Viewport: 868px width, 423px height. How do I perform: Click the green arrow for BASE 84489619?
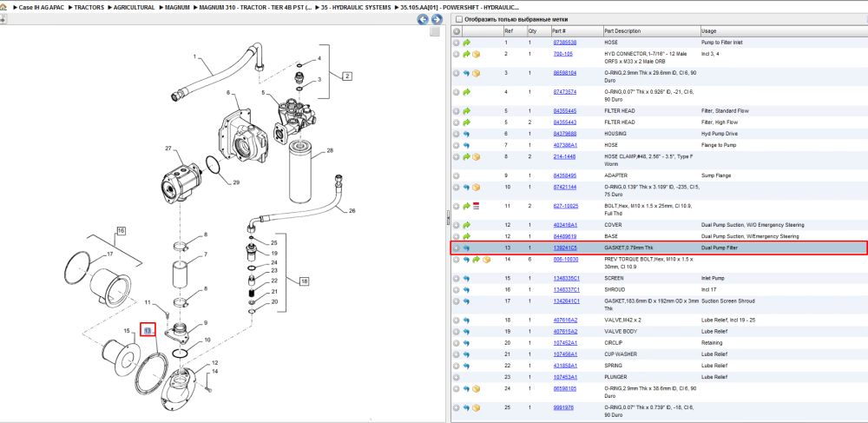point(467,236)
